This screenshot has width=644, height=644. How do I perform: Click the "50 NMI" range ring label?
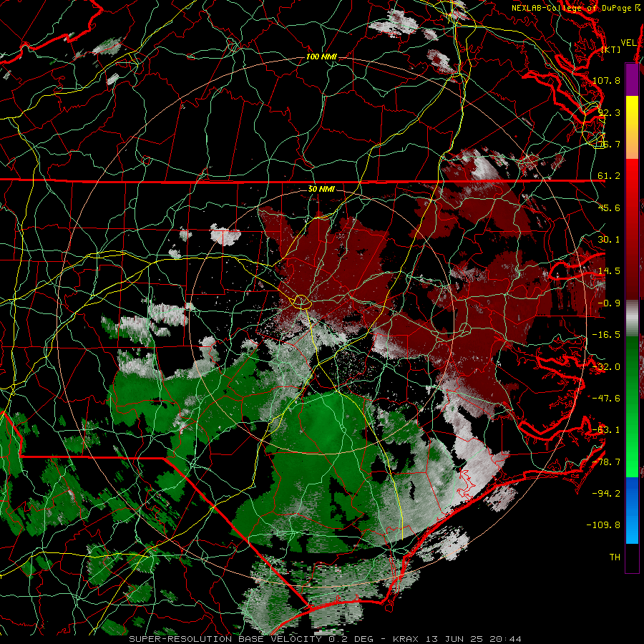(x=321, y=189)
